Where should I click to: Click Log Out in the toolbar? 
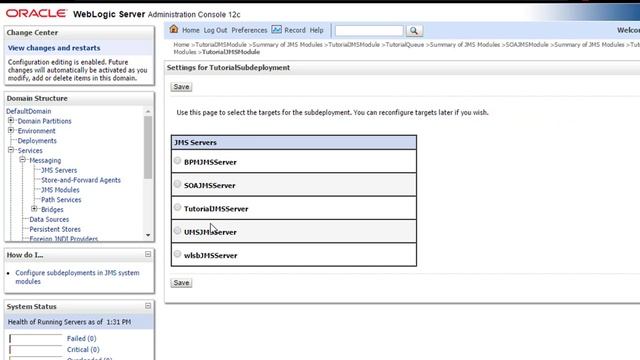point(215,30)
